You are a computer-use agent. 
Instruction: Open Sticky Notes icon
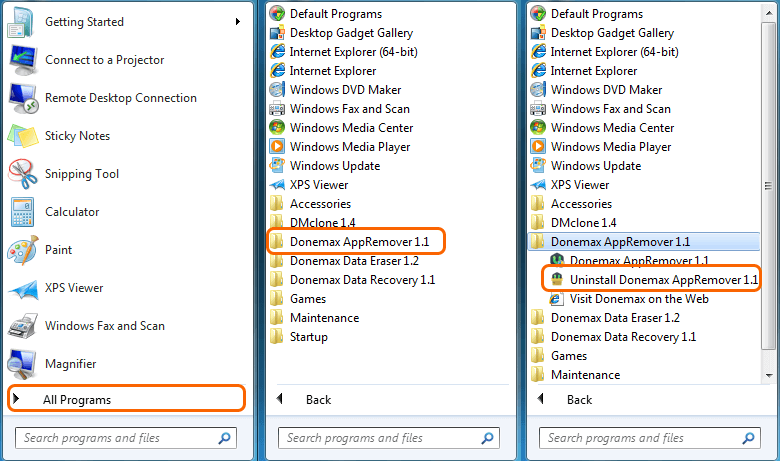[22, 136]
